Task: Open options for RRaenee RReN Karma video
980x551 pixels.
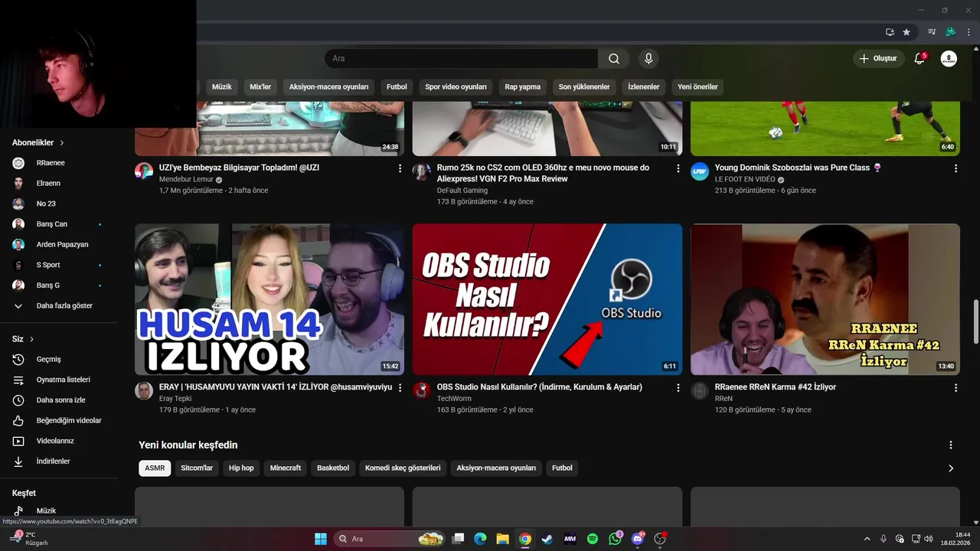Action: [x=955, y=388]
